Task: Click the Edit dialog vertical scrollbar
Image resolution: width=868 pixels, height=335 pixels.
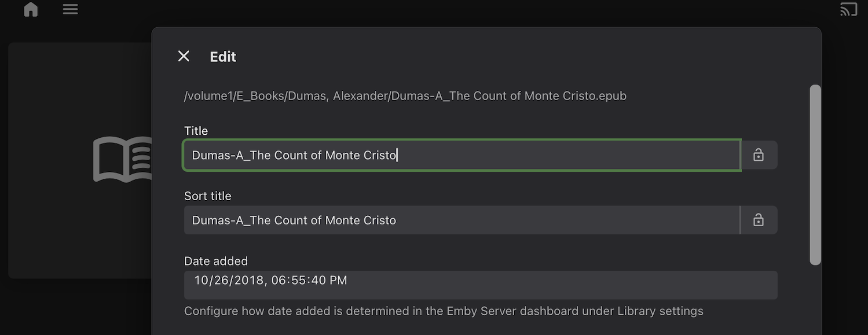Action: point(815,175)
